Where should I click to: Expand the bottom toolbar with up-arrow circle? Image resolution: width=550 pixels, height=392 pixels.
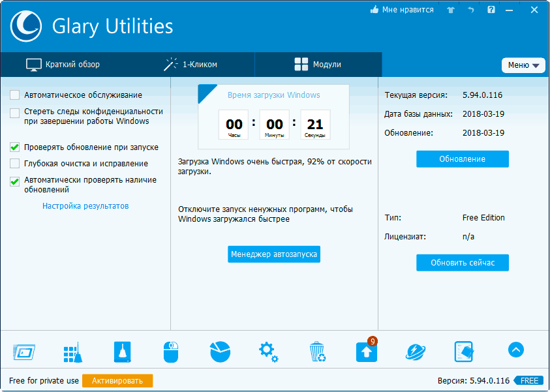pos(515,350)
